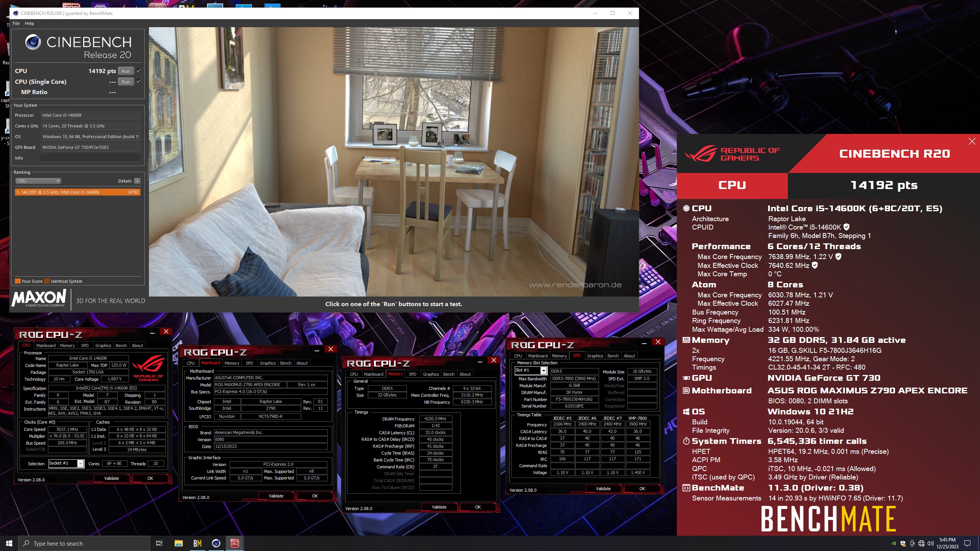The image size is (980, 551).
Task: Select the Bench tab in the CPU-tab CPU-Z window
Action: point(121,346)
